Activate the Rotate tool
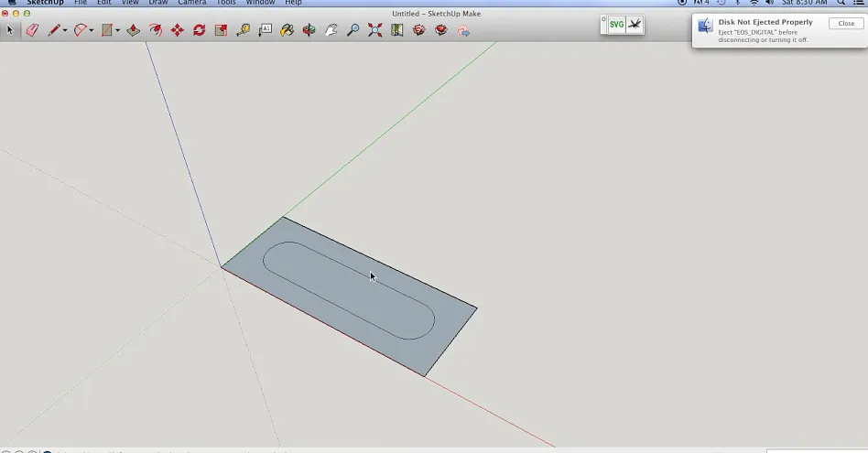The width and height of the screenshot is (868, 453). (x=200, y=30)
